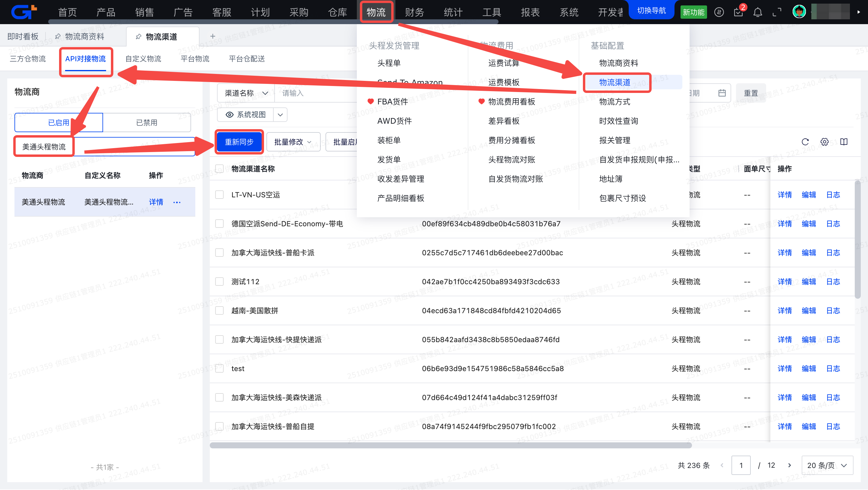Select the 测试112 row checkbox
This screenshot has width=868, height=490.
(219, 282)
